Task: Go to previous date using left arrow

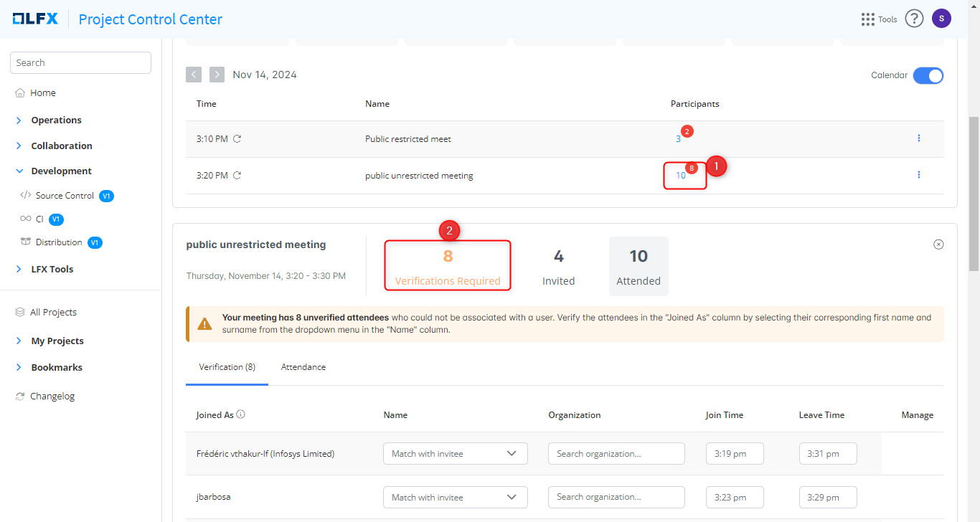Action: point(194,75)
